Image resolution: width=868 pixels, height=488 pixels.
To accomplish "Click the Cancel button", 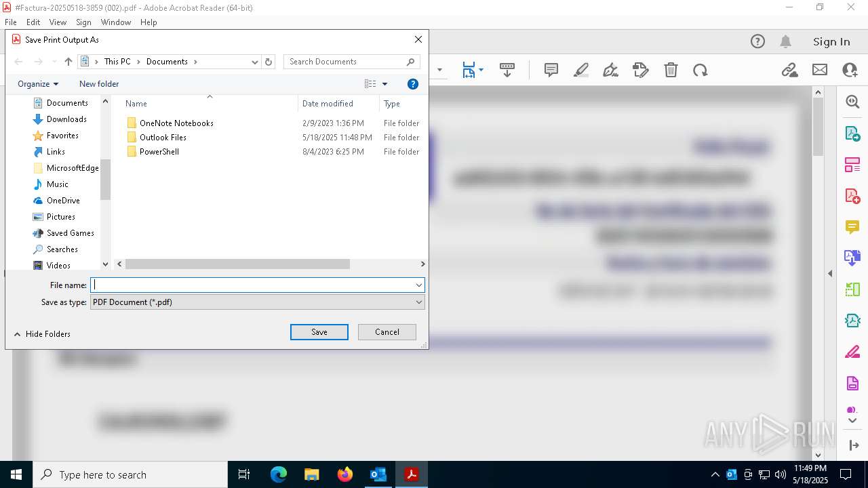I will coord(387,332).
